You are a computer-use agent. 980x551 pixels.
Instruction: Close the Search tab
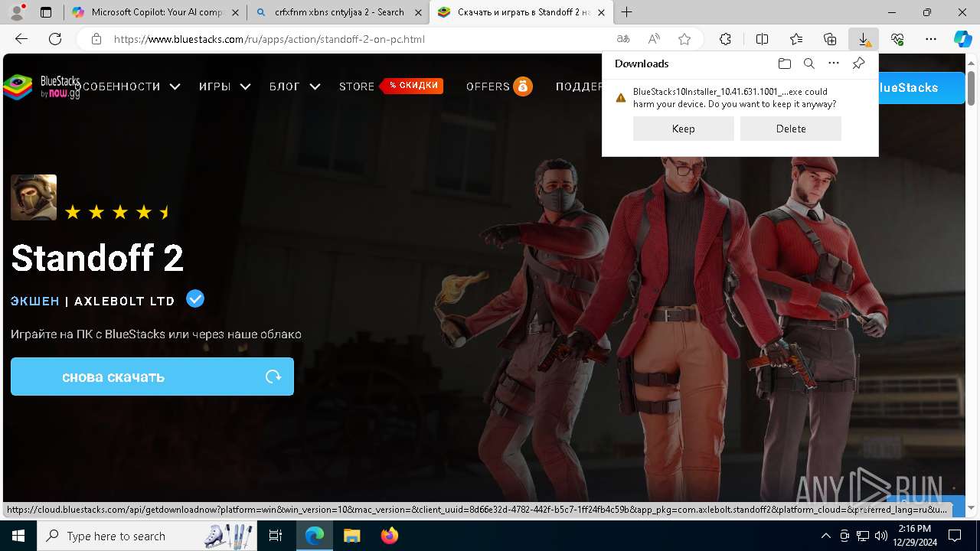coord(417,12)
